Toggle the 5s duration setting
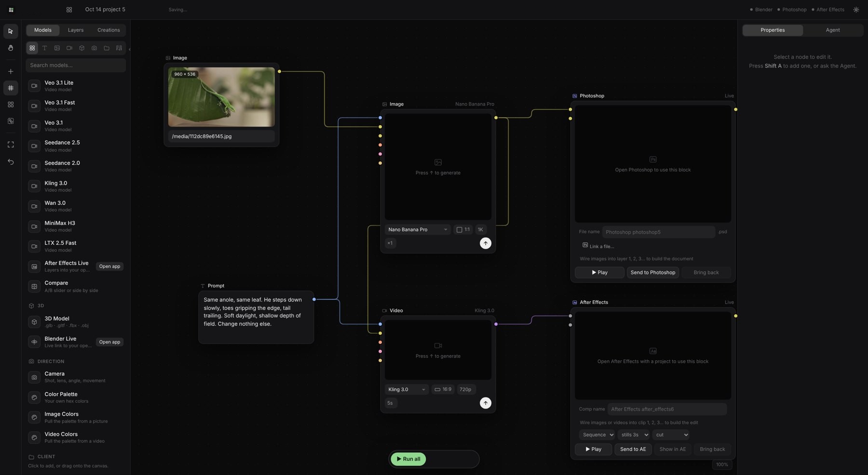 point(390,403)
